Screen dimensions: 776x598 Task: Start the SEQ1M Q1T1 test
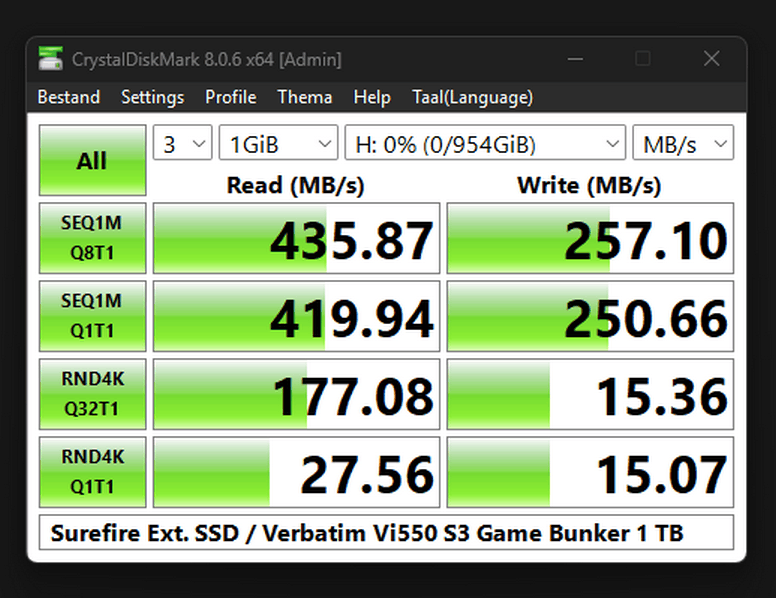click(x=93, y=316)
